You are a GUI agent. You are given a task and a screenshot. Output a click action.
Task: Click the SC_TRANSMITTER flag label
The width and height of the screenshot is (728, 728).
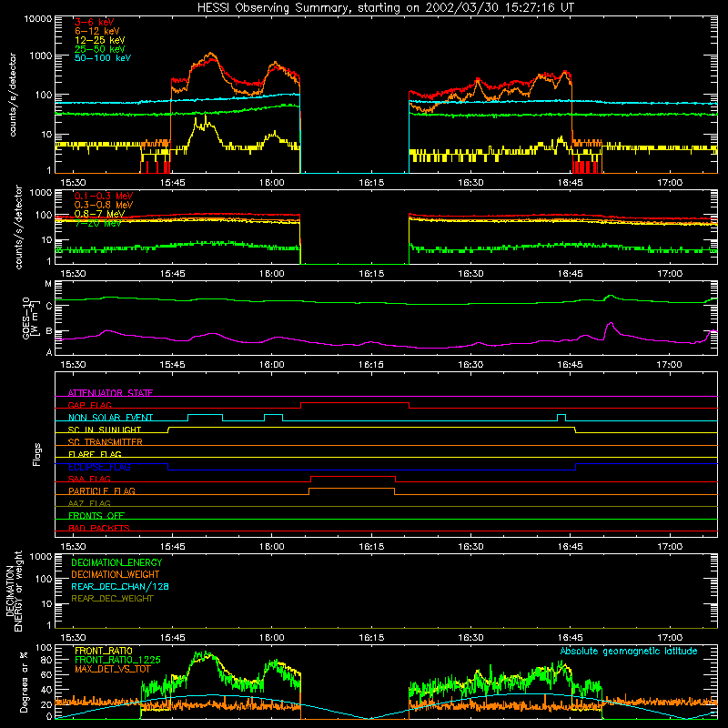point(106,442)
